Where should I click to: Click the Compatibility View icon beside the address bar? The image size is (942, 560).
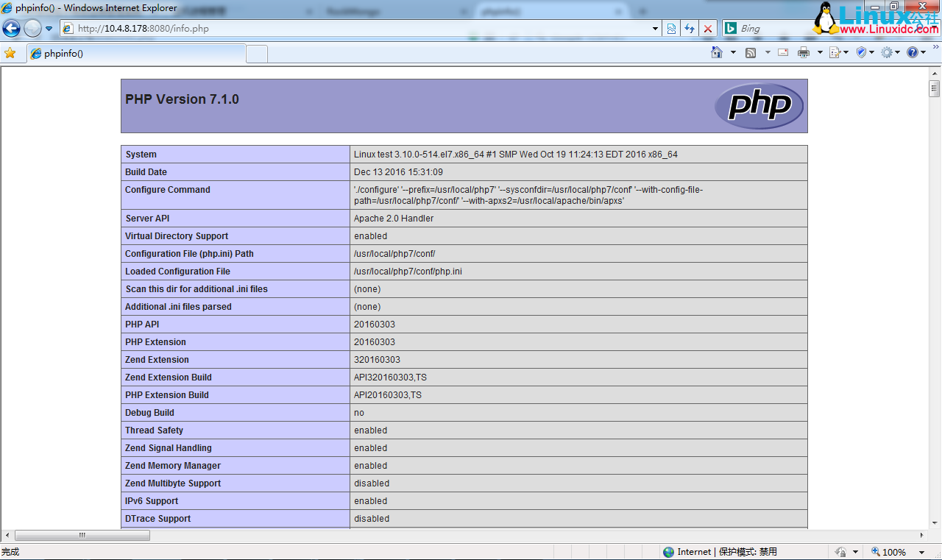[x=671, y=29]
